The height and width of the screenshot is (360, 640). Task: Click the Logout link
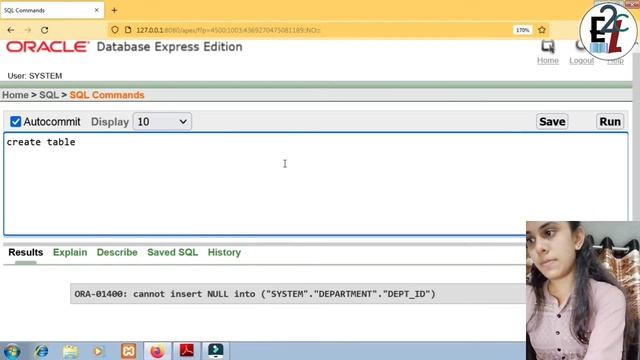(x=582, y=60)
